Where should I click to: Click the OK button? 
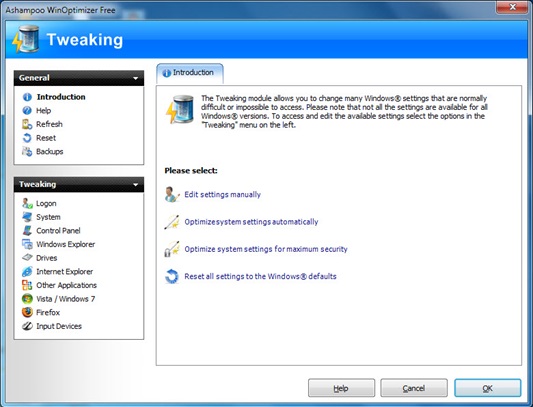tap(487, 388)
